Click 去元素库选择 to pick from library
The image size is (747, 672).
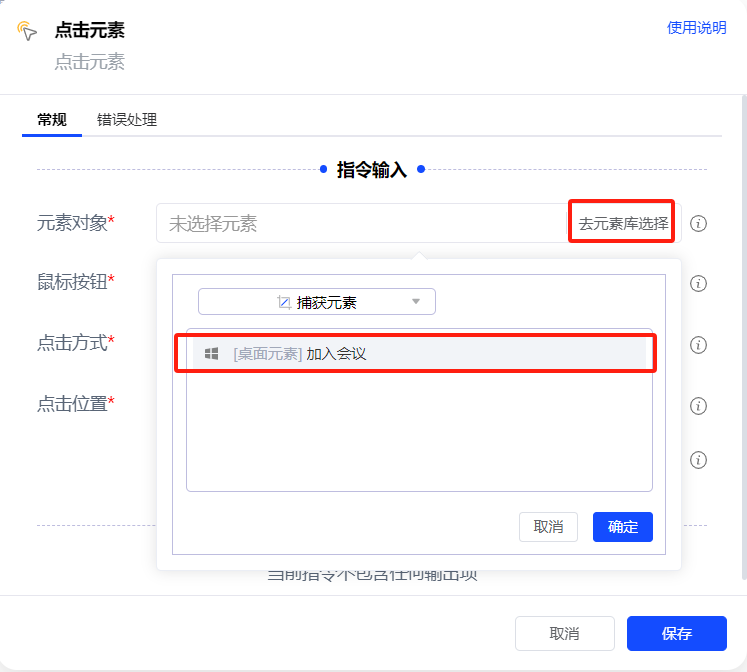pos(622,224)
